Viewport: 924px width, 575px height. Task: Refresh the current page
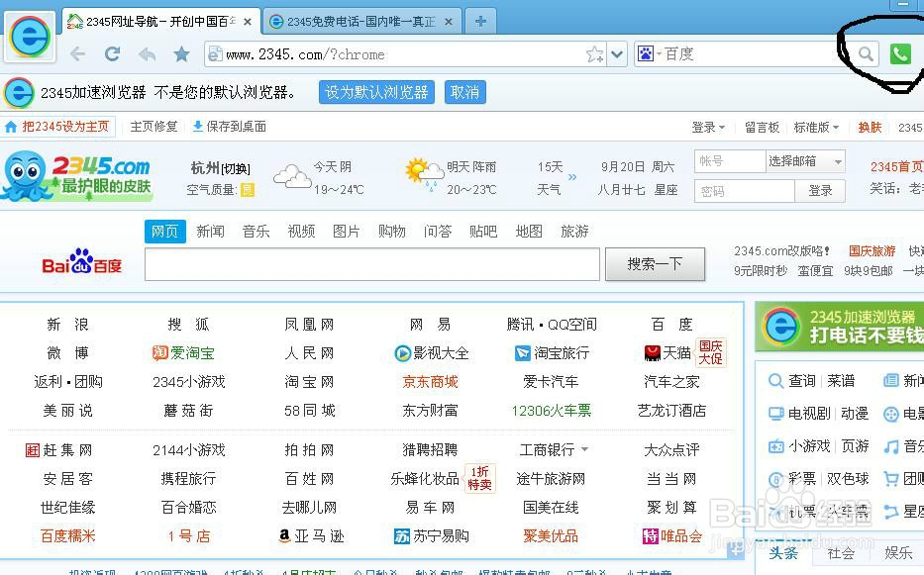112,54
